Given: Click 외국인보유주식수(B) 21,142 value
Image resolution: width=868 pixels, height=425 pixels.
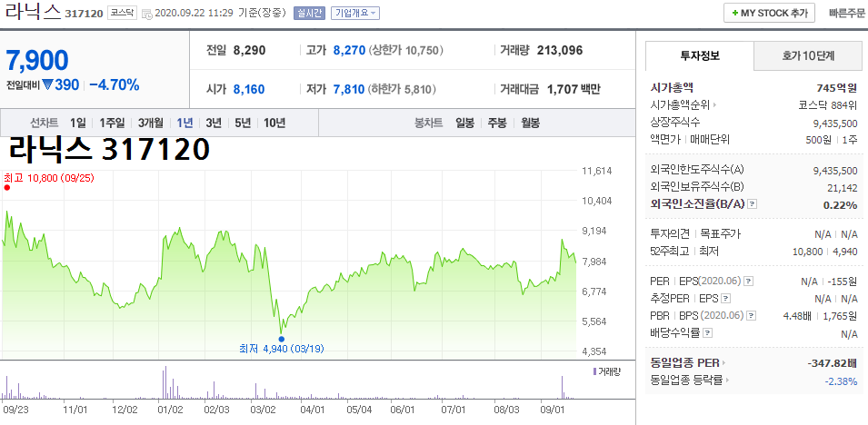Looking at the screenshot, I should coord(841,188).
